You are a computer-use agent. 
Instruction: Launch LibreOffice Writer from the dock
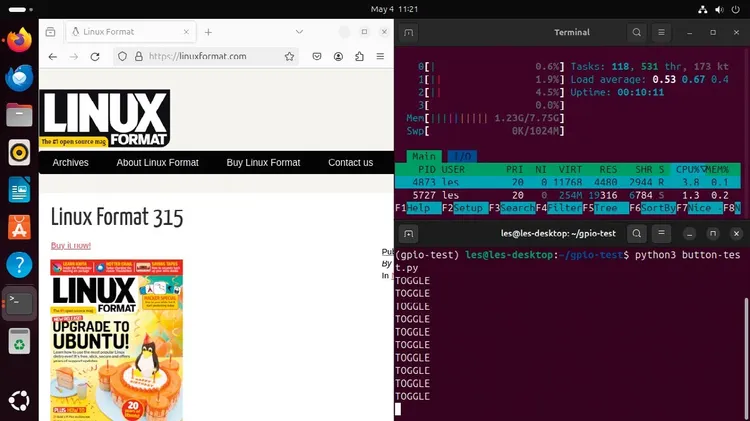coord(19,190)
